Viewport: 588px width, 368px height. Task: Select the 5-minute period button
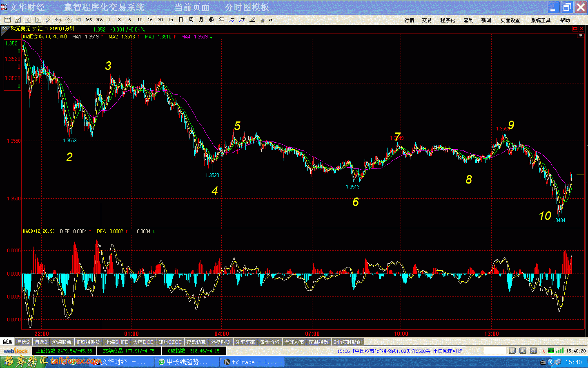[129, 20]
